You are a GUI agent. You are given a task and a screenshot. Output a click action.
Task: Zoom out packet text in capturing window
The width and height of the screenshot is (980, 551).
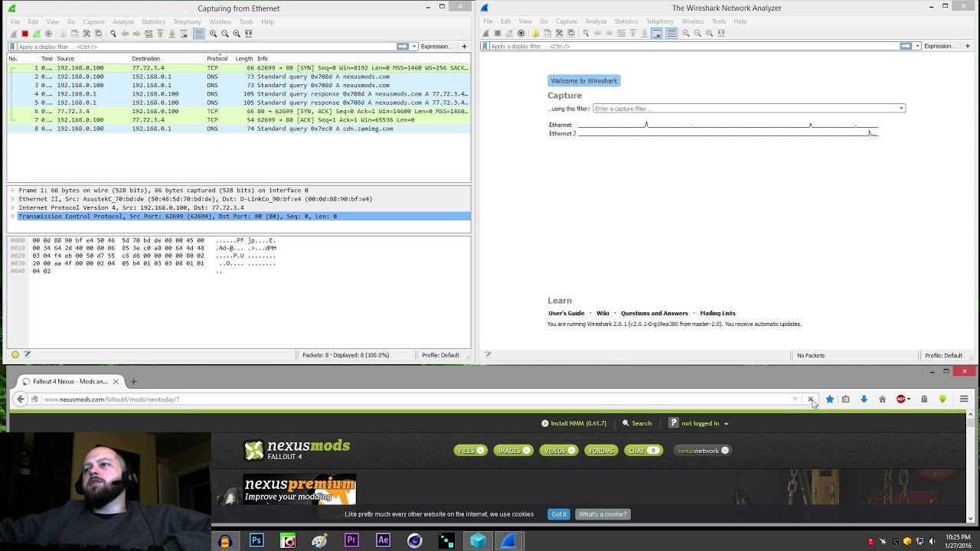click(224, 34)
